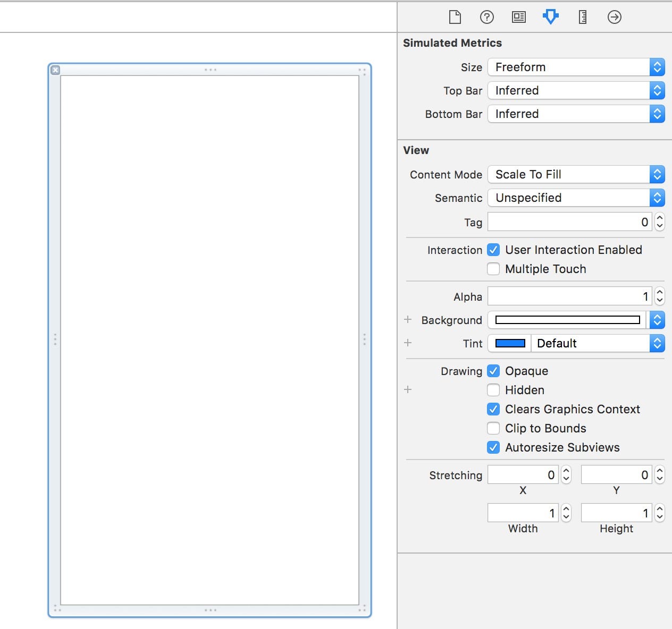Click the top edge resize handle dots

coord(211,70)
